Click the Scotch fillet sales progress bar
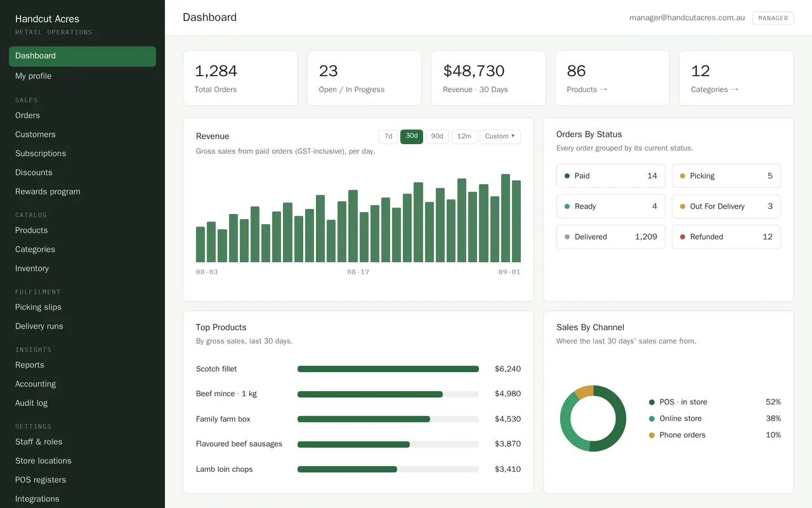This screenshot has height=508, width=812. [x=388, y=369]
